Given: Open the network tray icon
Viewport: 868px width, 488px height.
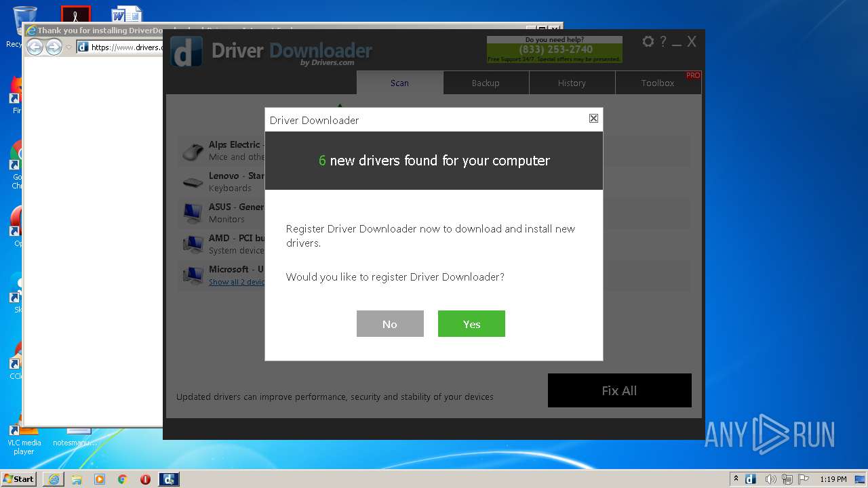Looking at the screenshot, I should [x=787, y=479].
